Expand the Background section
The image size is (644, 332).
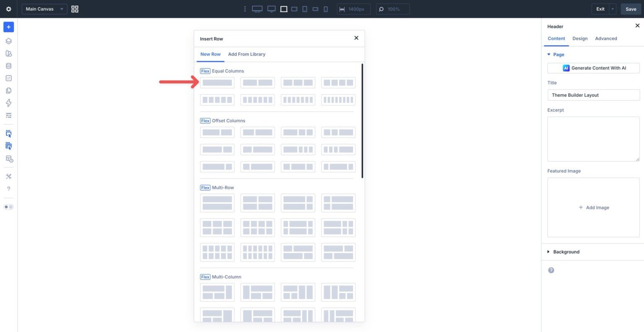563,252
